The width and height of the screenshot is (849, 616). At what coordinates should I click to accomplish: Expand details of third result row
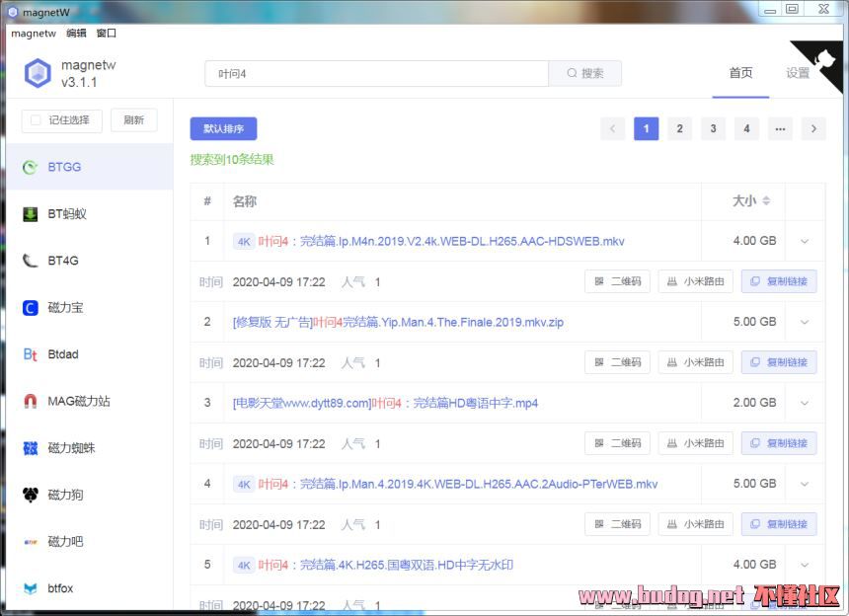[x=805, y=403]
